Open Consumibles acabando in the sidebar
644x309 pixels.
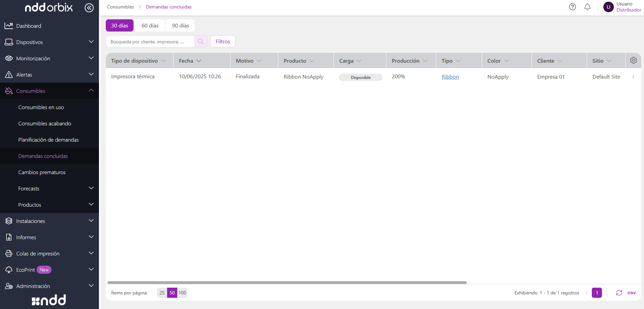coord(45,123)
